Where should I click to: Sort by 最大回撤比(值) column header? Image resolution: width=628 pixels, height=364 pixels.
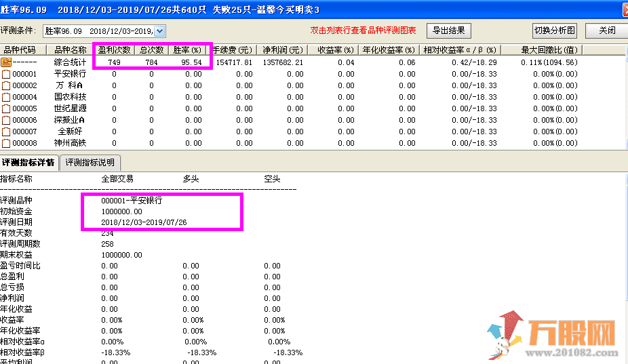point(541,50)
